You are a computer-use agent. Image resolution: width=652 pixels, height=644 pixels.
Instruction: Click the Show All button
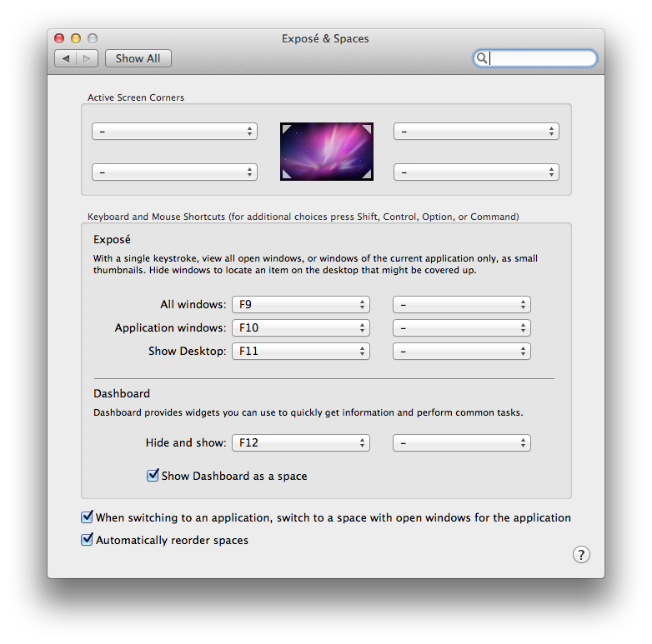pos(138,58)
